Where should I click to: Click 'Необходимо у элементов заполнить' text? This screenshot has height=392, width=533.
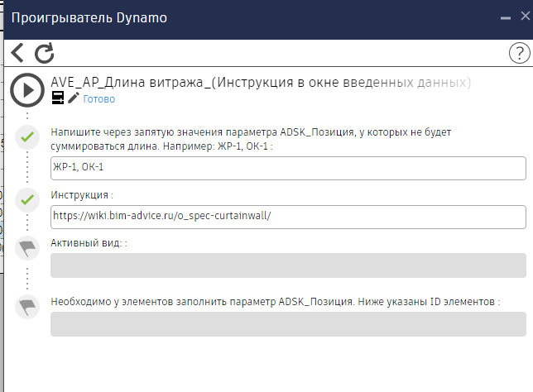point(276,302)
